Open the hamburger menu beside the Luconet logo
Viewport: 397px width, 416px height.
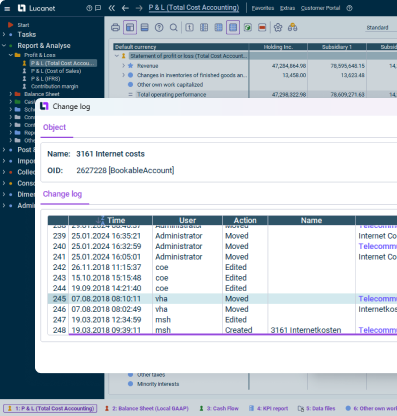[x=7, y=8]
